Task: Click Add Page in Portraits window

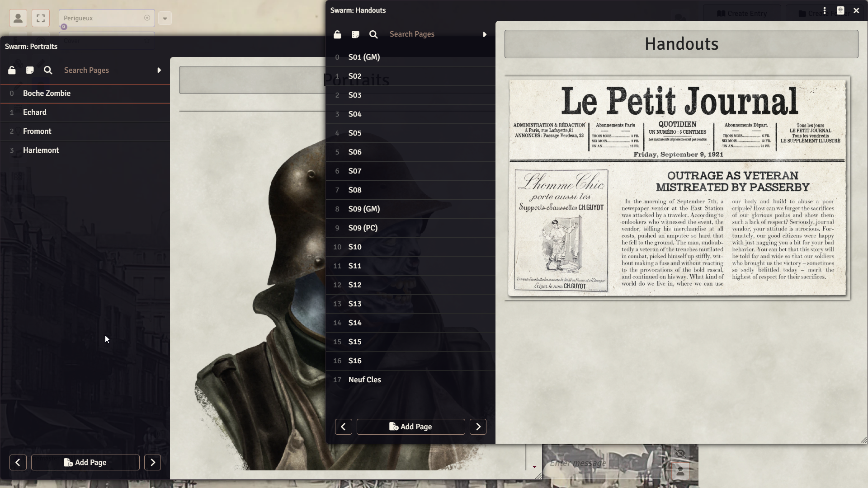Action: click(x=85, y=463)
